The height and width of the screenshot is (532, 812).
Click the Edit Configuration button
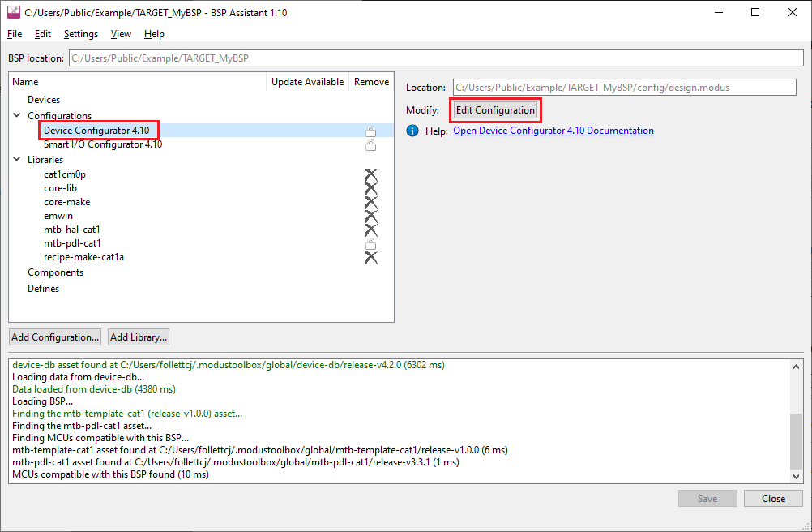click(x=495, y=110)
